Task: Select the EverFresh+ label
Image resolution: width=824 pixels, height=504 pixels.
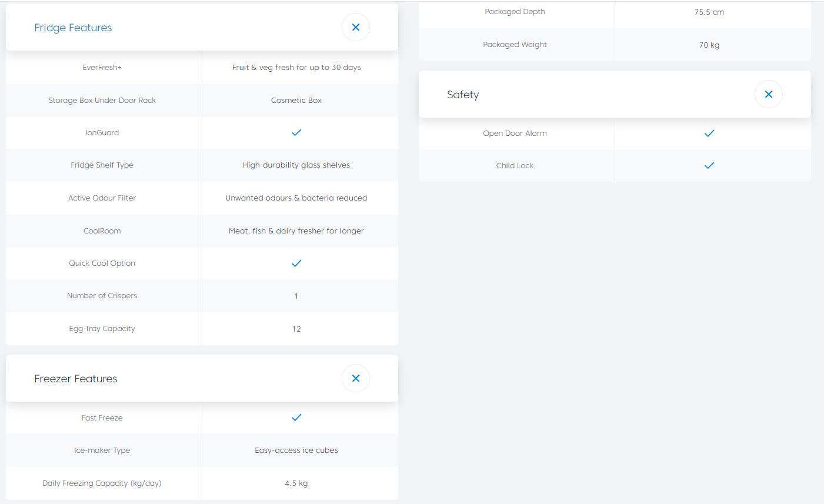Action: coord(102,68)
